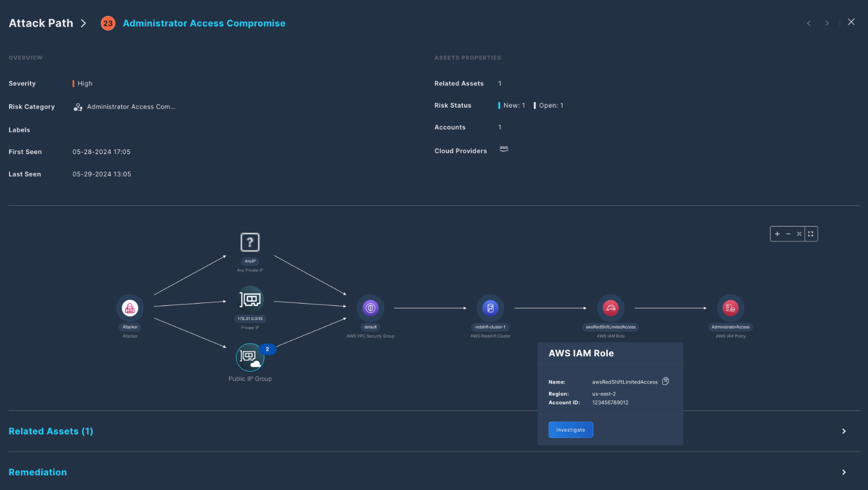Click awsRedShiftLimitedAccess name in the popup
This screenshot has width=868, height=490.
click(x=625, y=382)
